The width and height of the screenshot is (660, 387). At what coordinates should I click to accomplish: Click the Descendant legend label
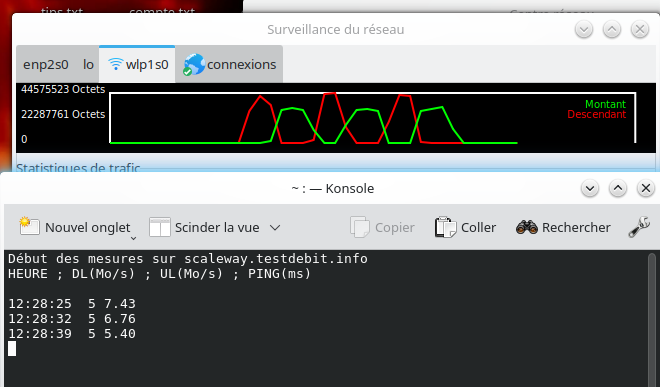(596, 114)
